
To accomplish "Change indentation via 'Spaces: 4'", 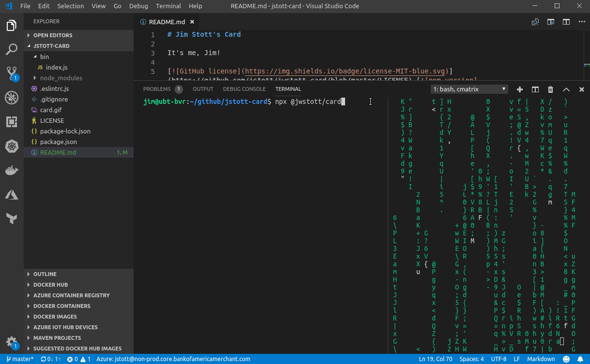I will point(471,359).
